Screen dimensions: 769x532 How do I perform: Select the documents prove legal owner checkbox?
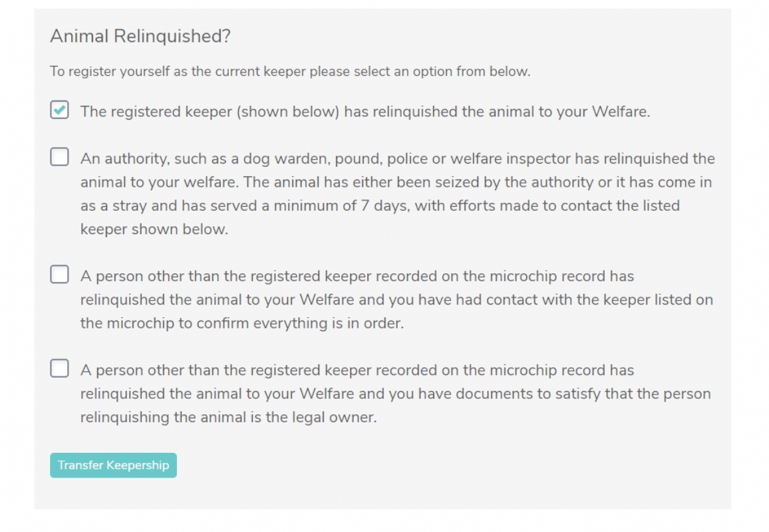[x=59, y=368]
